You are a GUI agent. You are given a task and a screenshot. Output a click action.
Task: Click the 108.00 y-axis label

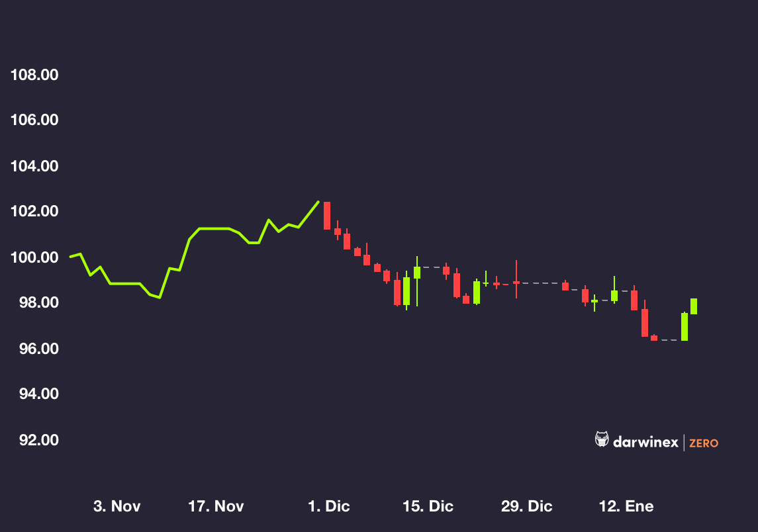(34, 75)
